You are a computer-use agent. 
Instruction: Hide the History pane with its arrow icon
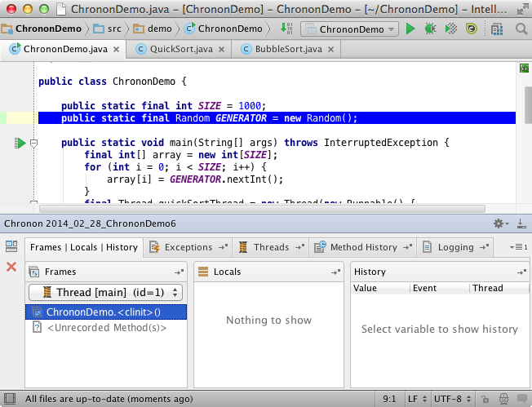coord(522,272)
